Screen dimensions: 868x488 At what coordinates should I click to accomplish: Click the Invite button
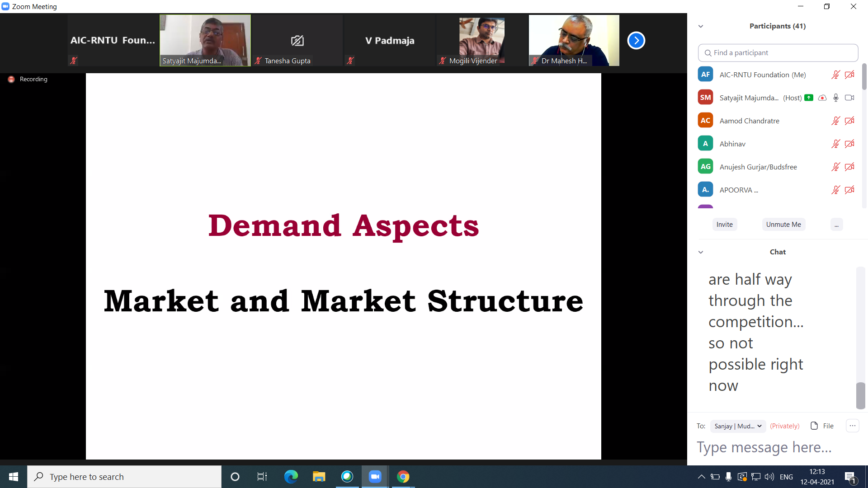724,225
